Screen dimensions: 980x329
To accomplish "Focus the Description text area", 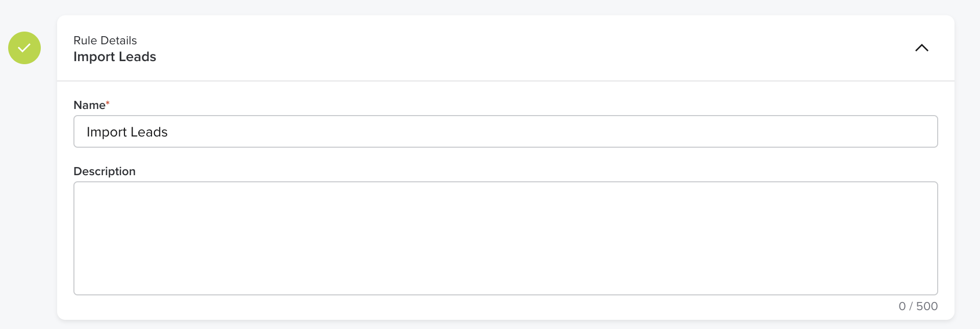I will [x=505, y=238].
